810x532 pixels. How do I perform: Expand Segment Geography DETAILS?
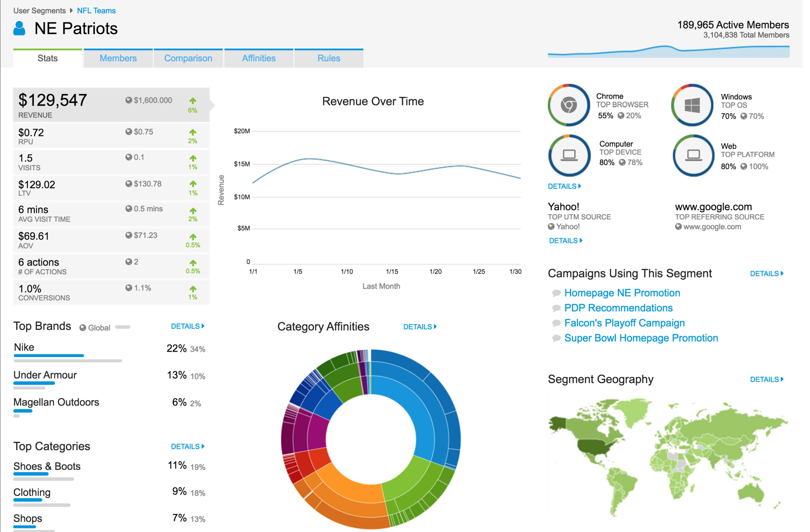(x=766, y=379)
